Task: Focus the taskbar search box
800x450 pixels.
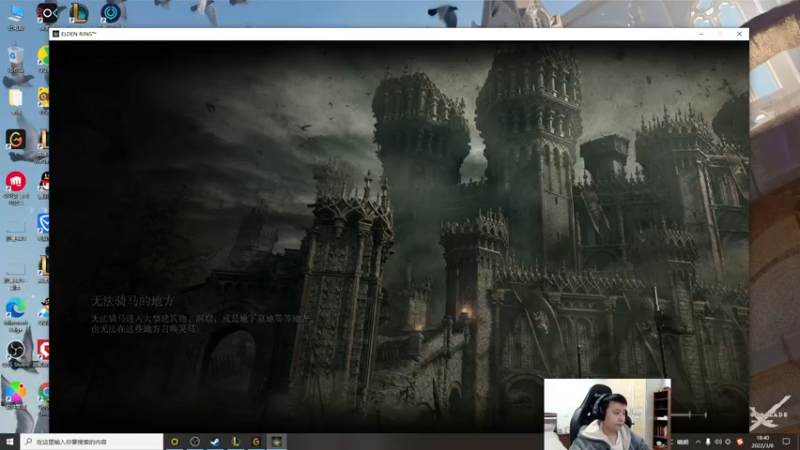Action: [92, 441]
